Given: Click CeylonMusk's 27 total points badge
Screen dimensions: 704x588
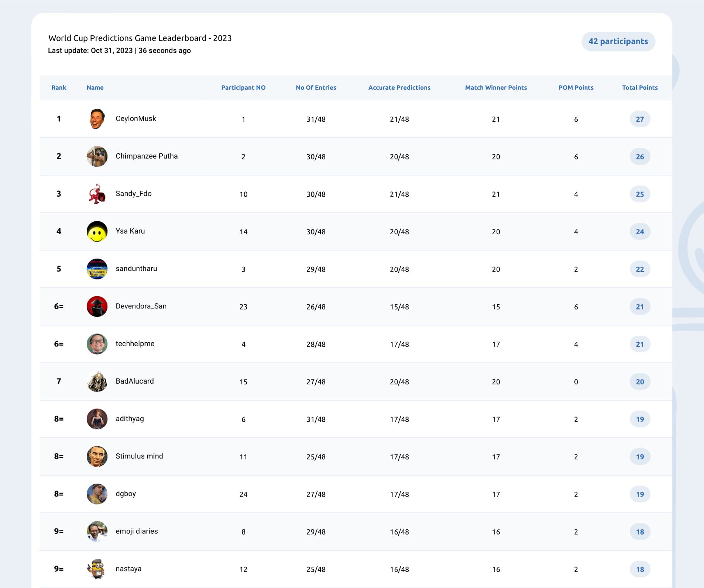Looking at the screenshot, I should coord(640,119).
